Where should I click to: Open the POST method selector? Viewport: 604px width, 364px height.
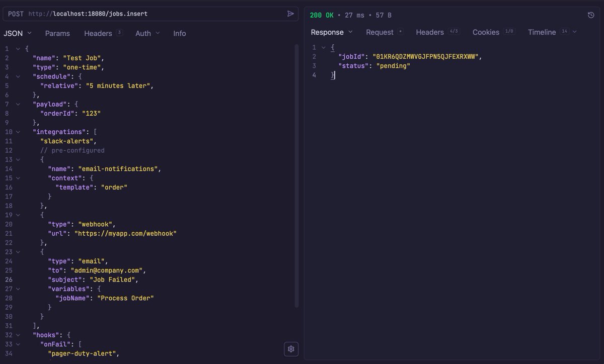click(16, 14)
